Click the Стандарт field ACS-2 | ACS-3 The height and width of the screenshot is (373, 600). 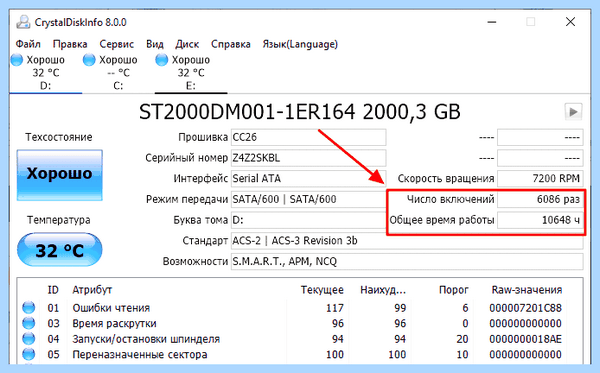click(407, 241)
